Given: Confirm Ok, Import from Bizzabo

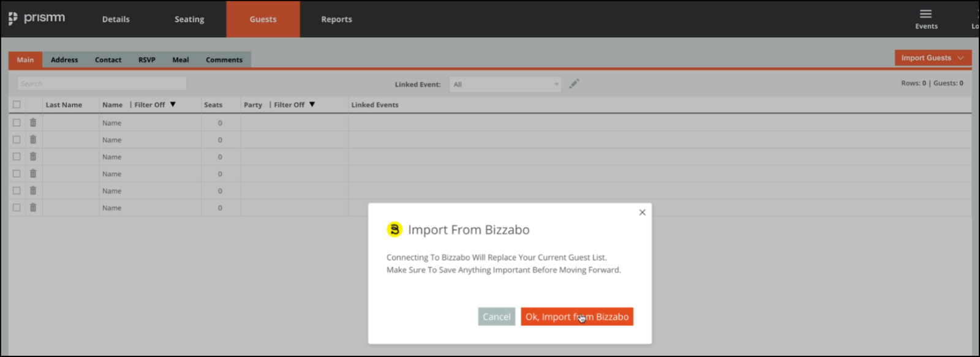Looking at the screenshot, I should (x=577, y=317).
